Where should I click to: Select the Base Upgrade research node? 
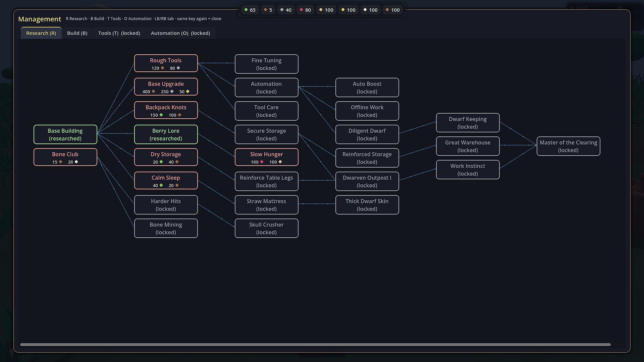coord(166,87)
